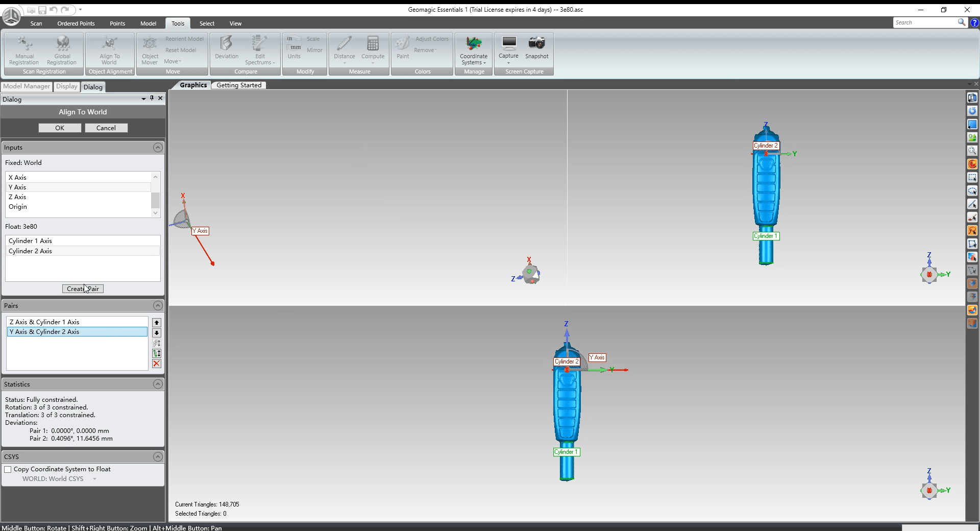This screenshot has height=531, width=980.
Task: Delete selected pair with red X icon
Action: point(157,364)
